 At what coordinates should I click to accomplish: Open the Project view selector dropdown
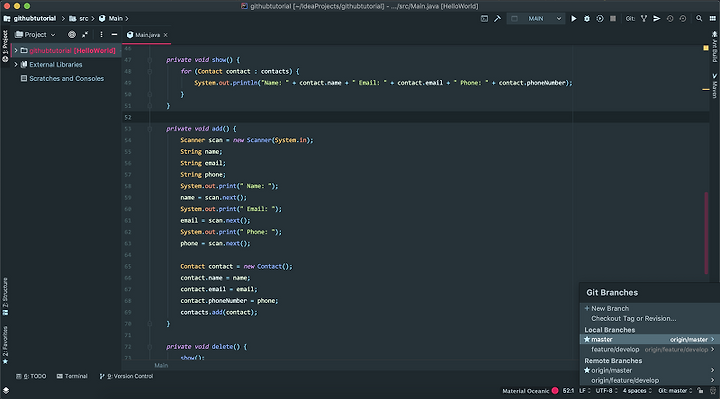(35, 34)
